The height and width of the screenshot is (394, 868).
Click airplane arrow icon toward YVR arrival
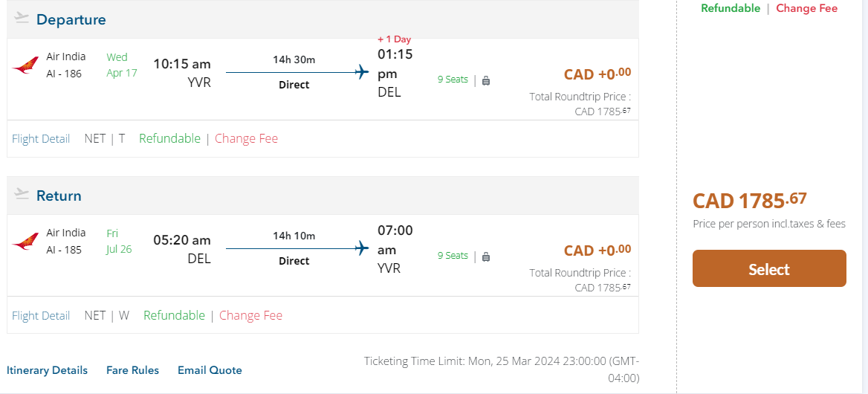(x=362, y=248)
